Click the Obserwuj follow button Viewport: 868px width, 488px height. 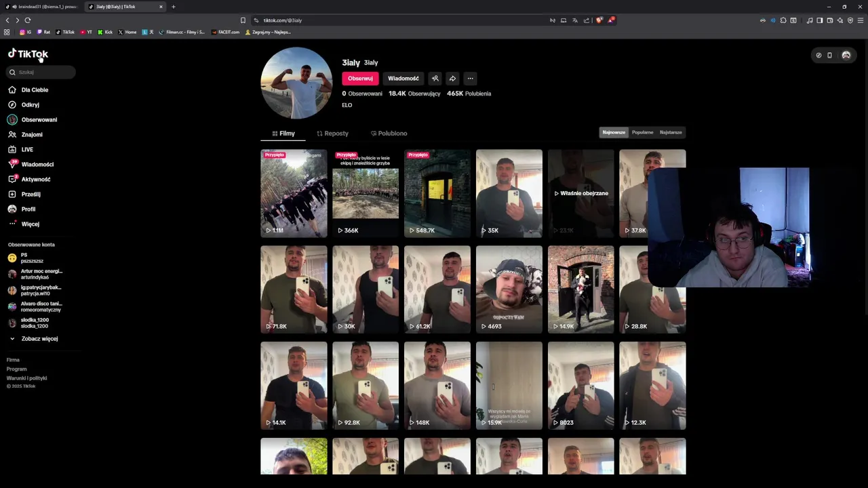tap(360, 78)
